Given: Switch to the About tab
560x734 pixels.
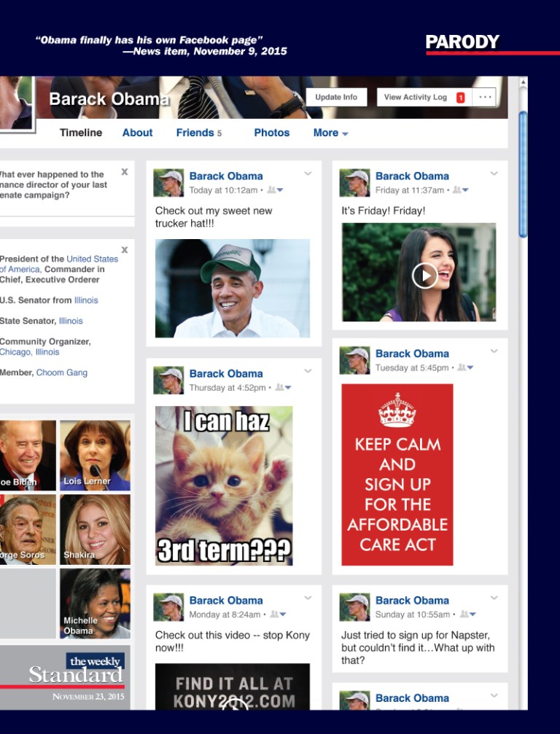Looking at the screenshot, I should [x=137, y=133].
